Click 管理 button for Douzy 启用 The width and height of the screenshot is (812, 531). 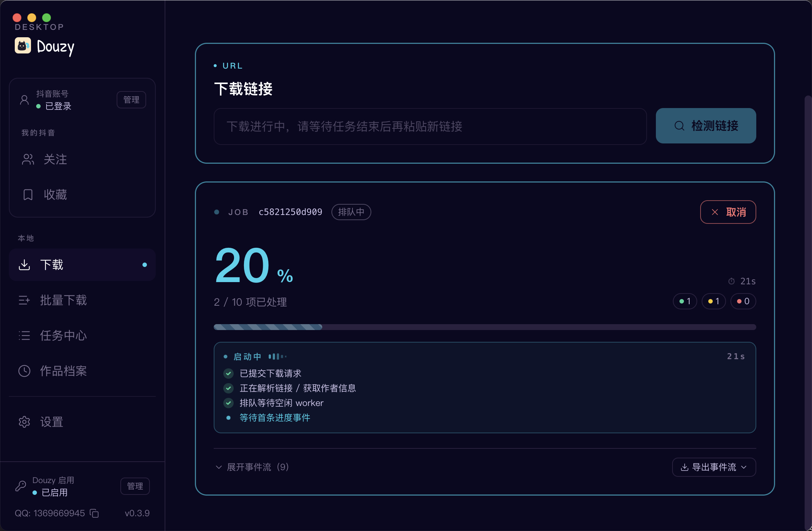tap(135, 486)
